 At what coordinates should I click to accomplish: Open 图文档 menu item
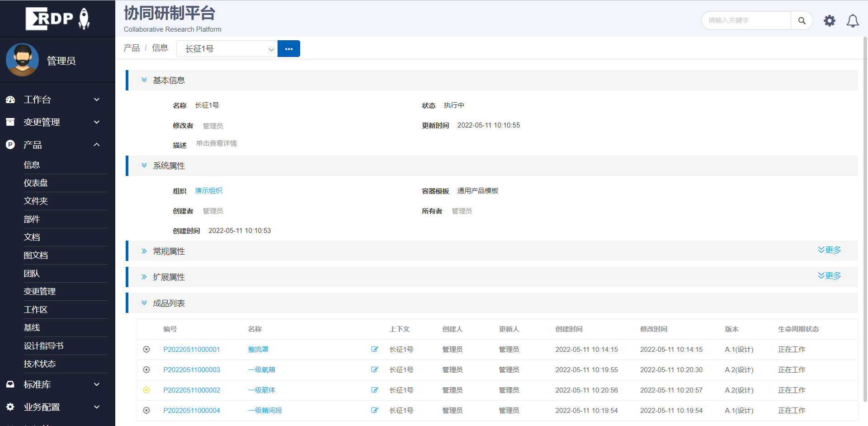pos(36,256)
